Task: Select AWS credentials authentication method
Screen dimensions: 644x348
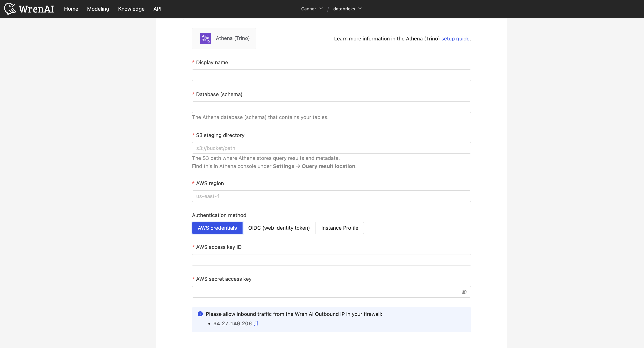Action: pos(217,228)
